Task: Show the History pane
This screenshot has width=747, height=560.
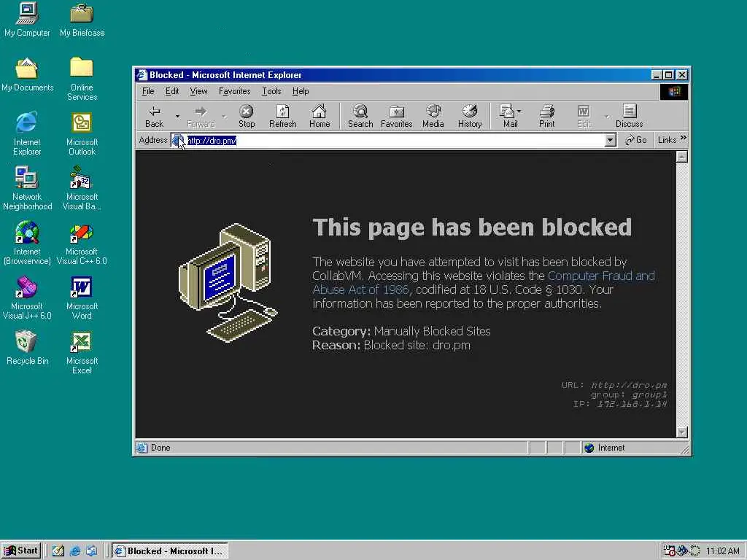Action: click(470, 117)
